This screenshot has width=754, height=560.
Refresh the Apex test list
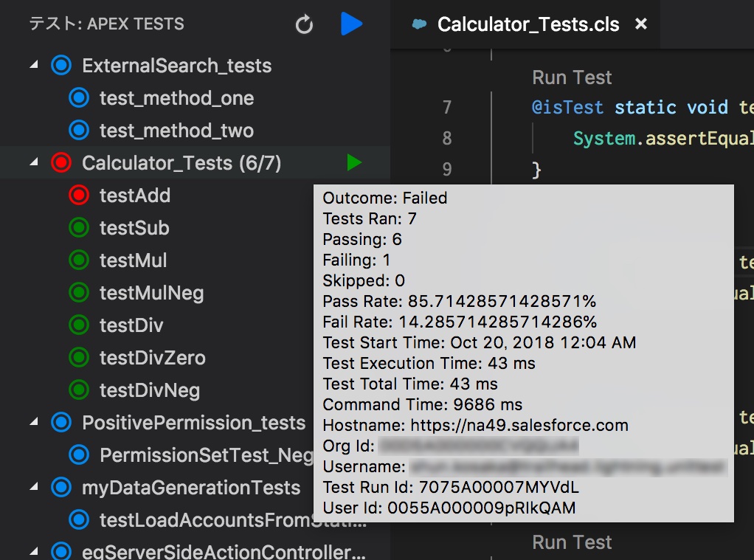[305, 23]
